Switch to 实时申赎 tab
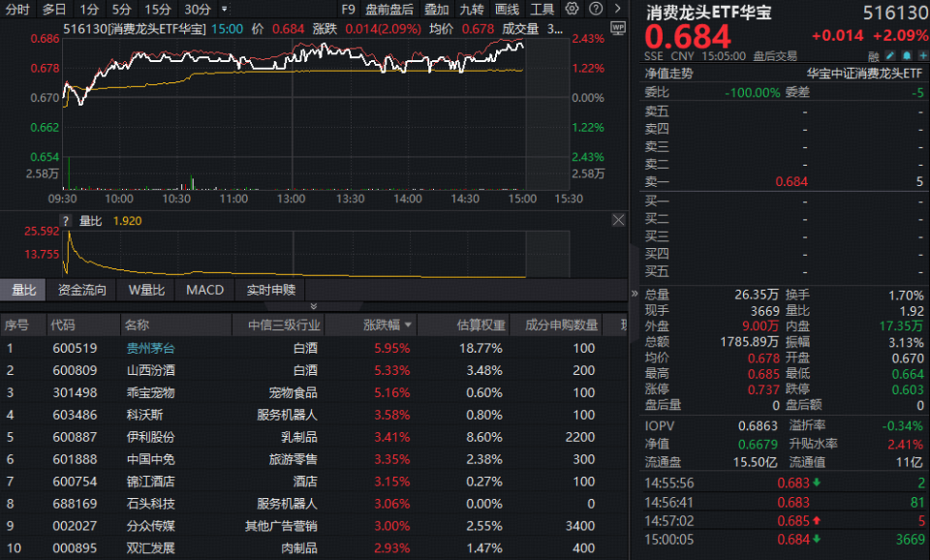930x560 pixels. [x=271, y=290]
